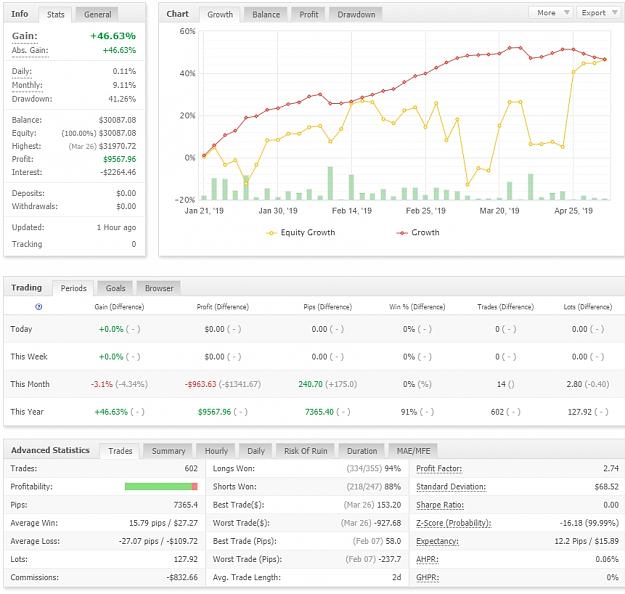Select the This Month row label
The height and width of the screenshot is (594, 625).
pyautogui.click(x=30, y=384)
